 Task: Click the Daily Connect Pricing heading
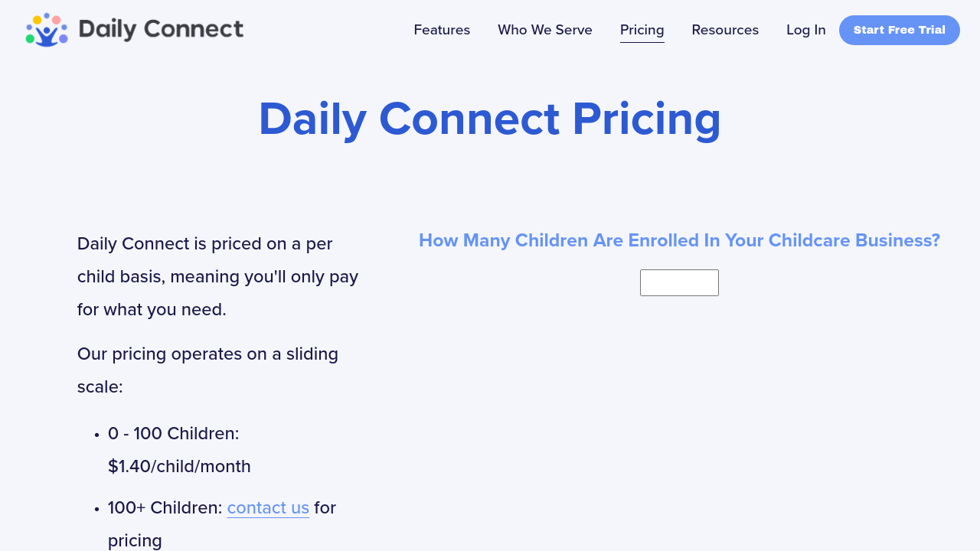(x=490, y=119)
